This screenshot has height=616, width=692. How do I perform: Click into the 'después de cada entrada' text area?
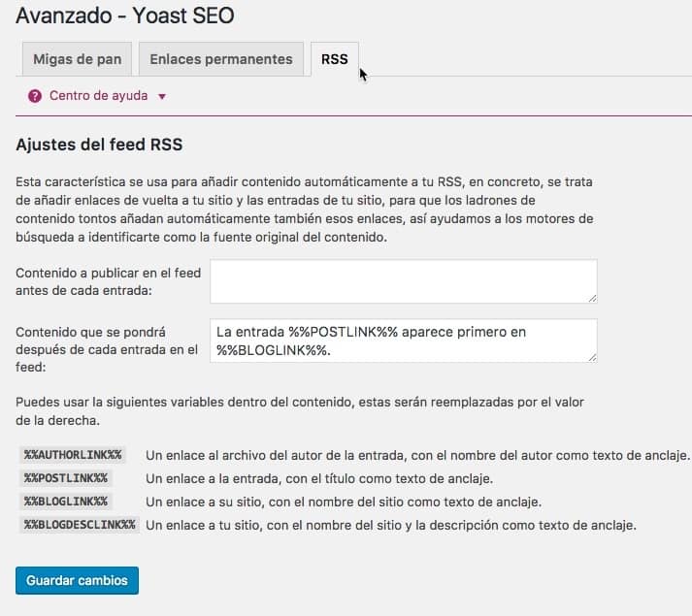coord(404,340)
